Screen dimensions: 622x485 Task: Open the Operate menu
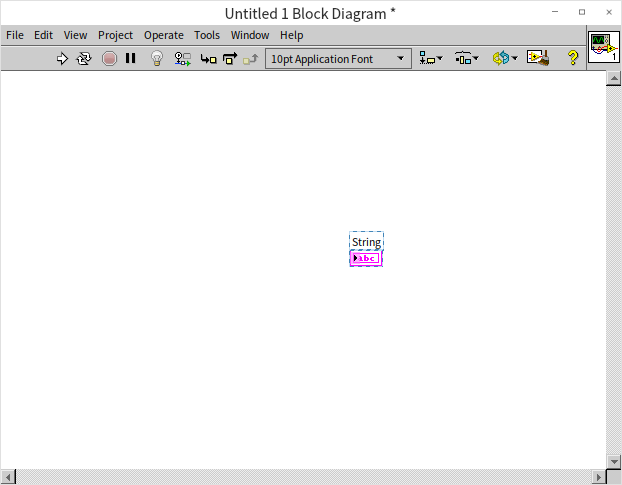click(163, 35)
